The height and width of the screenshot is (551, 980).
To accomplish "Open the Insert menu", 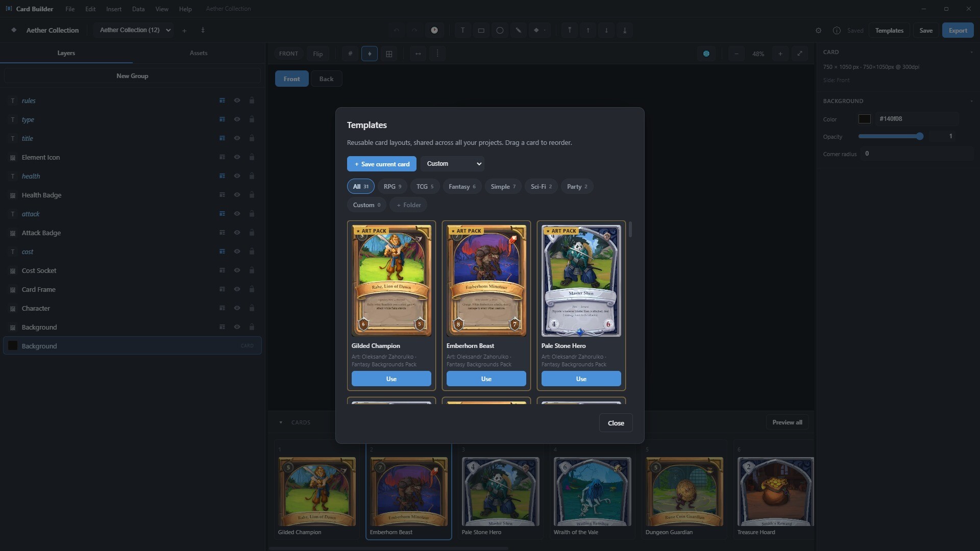I will coord(113,9).
